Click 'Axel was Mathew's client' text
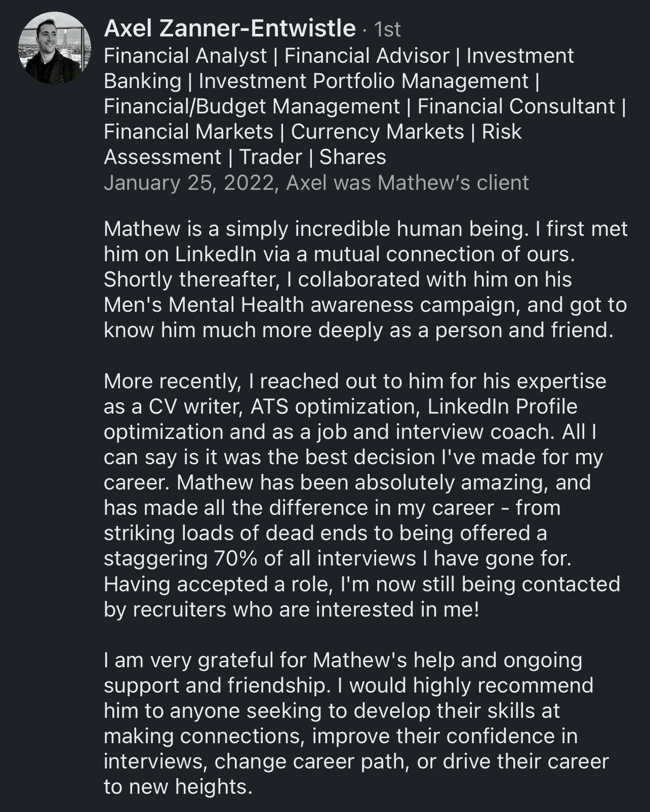 pyautogui.click(x=407, y=183)
